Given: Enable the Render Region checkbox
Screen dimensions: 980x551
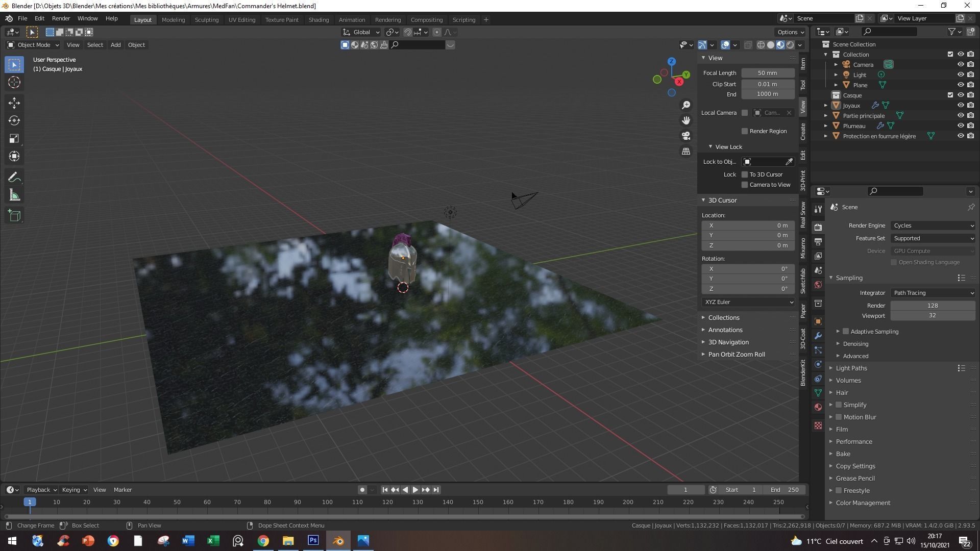Looking at the screenshot, I should pos(745,131).
